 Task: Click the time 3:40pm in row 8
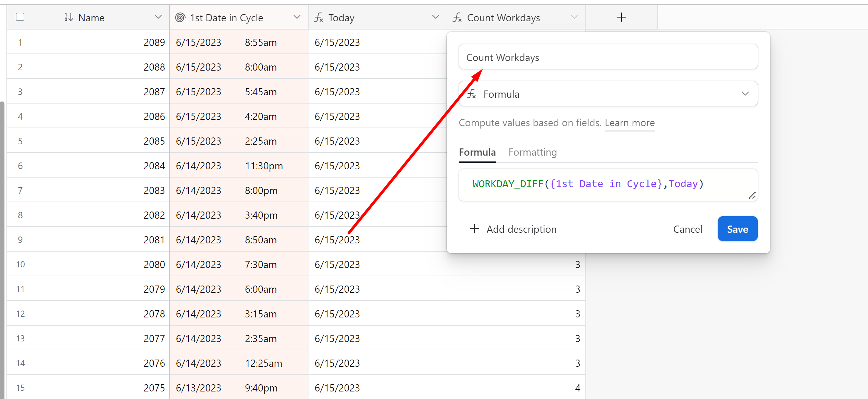[261, 215]
